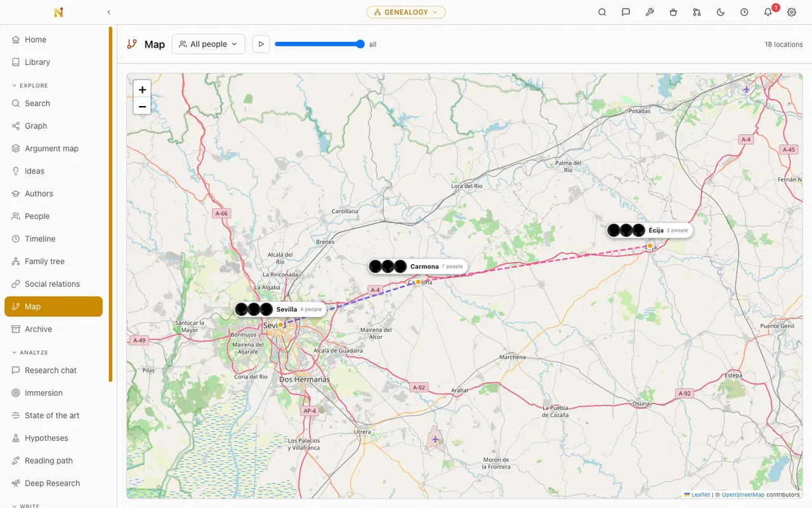Click the Library book icon
812x508 pixels.
point(16,62)
